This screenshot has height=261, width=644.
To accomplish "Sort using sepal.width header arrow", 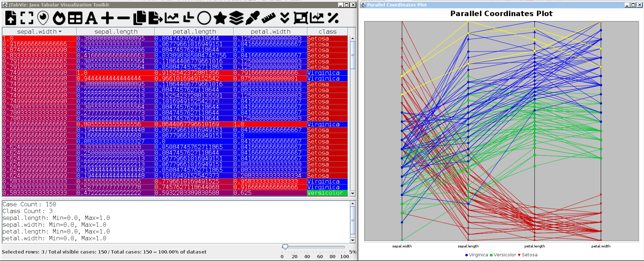I will (60, 31).
